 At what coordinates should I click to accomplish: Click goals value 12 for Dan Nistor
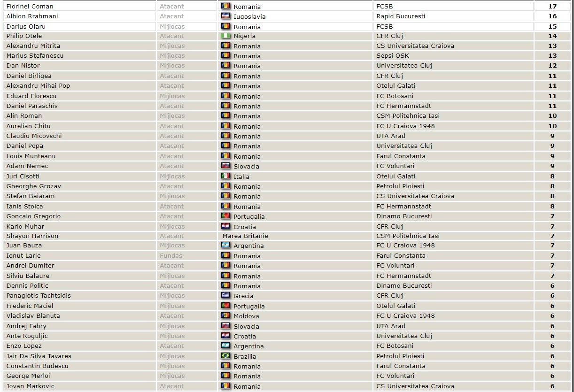552,65
